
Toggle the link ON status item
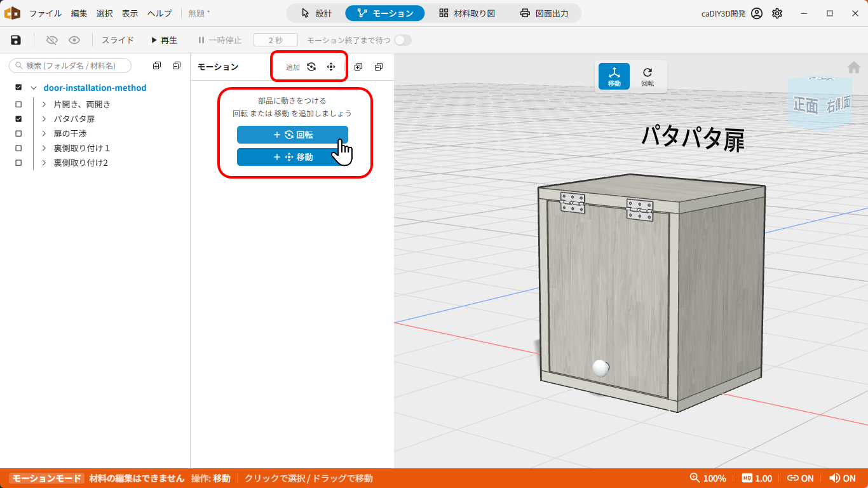tap(800, 478)
